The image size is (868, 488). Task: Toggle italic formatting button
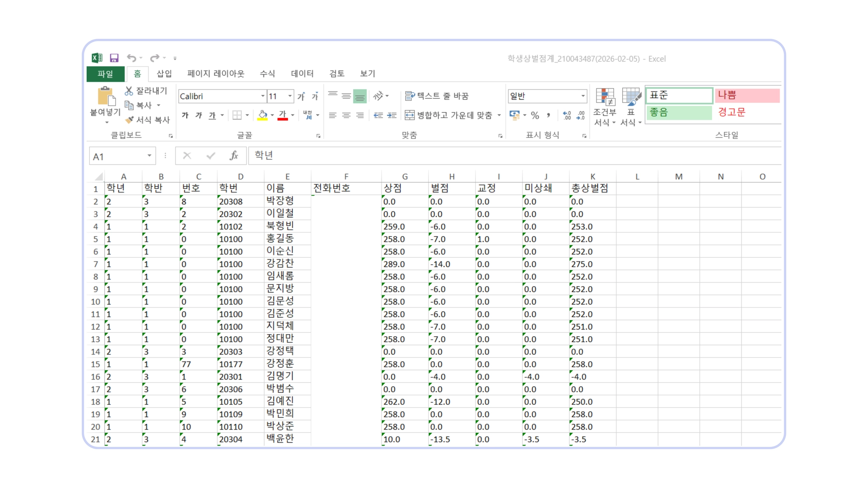[x=199, y=115]
